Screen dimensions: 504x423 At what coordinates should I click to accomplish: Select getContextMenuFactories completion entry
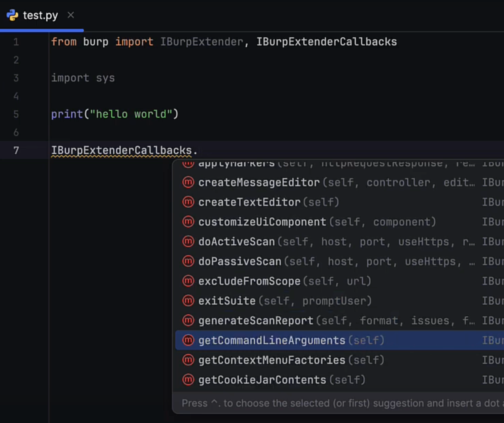click(x=272, y=360)
